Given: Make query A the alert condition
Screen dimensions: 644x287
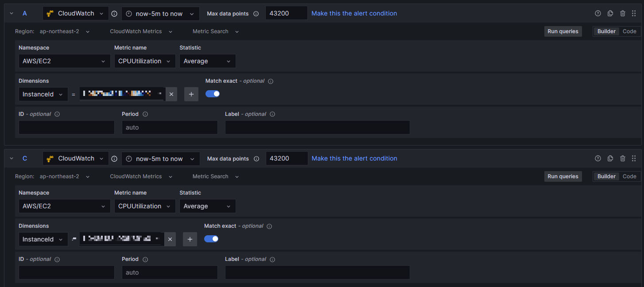Looking at the screenshot, I should coord(354,13).
